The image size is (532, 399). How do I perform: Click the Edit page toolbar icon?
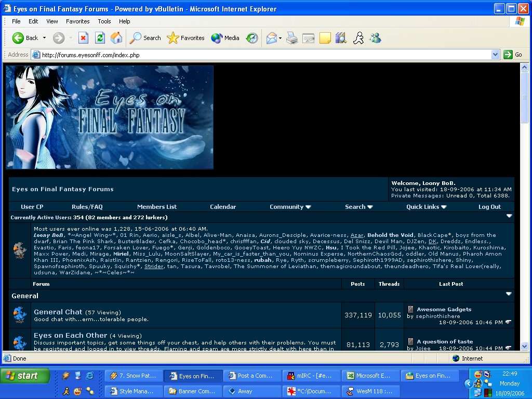coord(309,38)
